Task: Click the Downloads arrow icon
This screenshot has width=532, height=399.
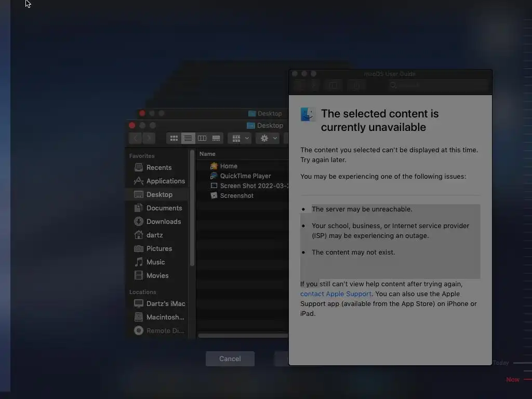Action: coord(138,221)
